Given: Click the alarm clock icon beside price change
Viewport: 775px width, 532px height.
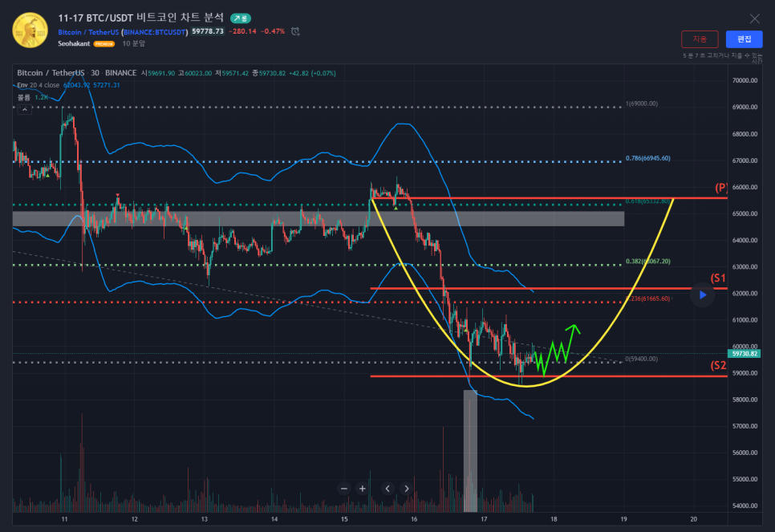Looking at the screenshot, I should tap(295, 31).
